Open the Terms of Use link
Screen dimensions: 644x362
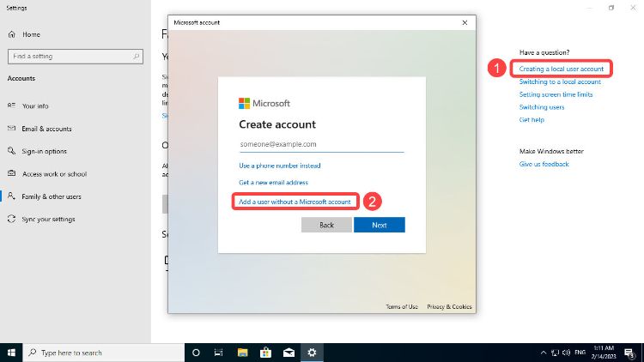pos(401,306)
